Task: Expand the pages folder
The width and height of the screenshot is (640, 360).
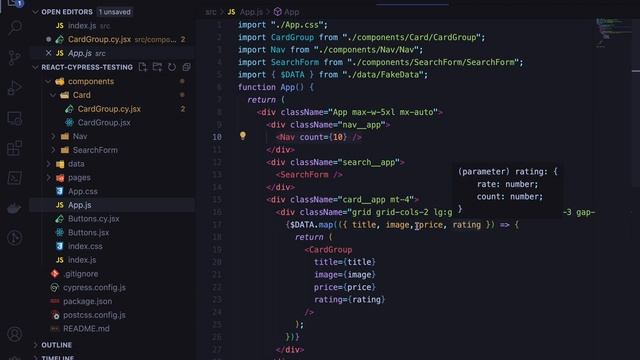Action: pos(48,178)
